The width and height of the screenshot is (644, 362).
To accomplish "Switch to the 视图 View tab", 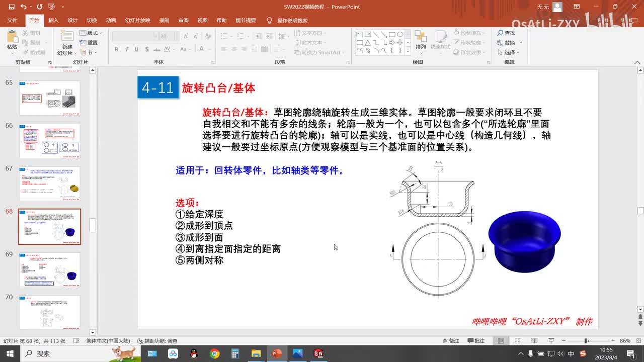I will [202, 21].
